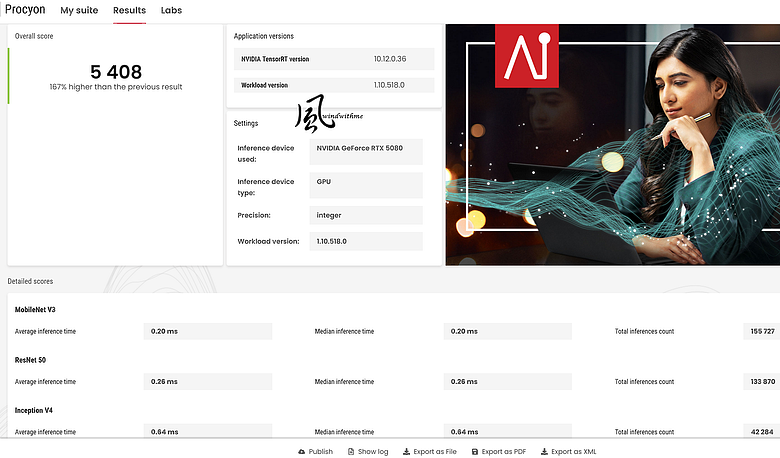Click the Settings heading

246,123
